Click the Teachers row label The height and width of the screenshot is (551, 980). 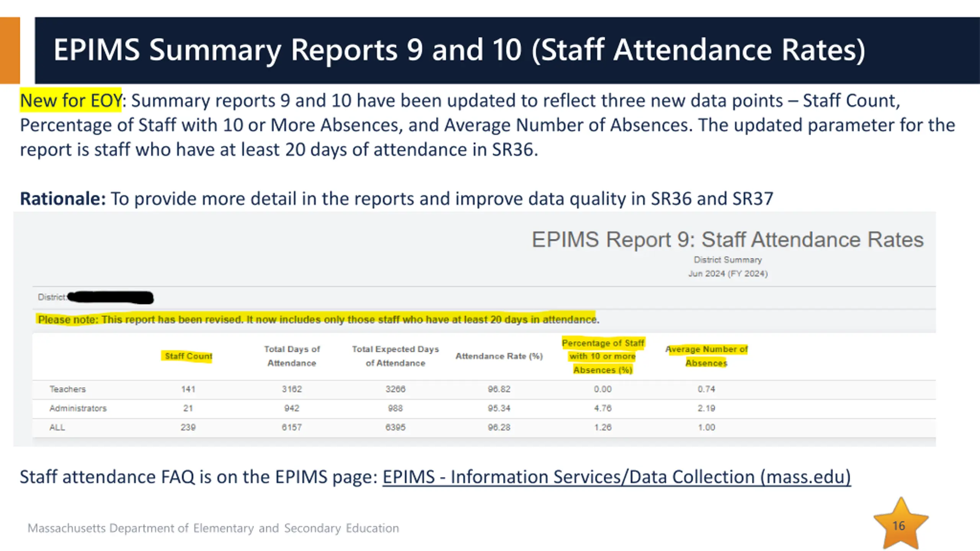click(68, 389)
